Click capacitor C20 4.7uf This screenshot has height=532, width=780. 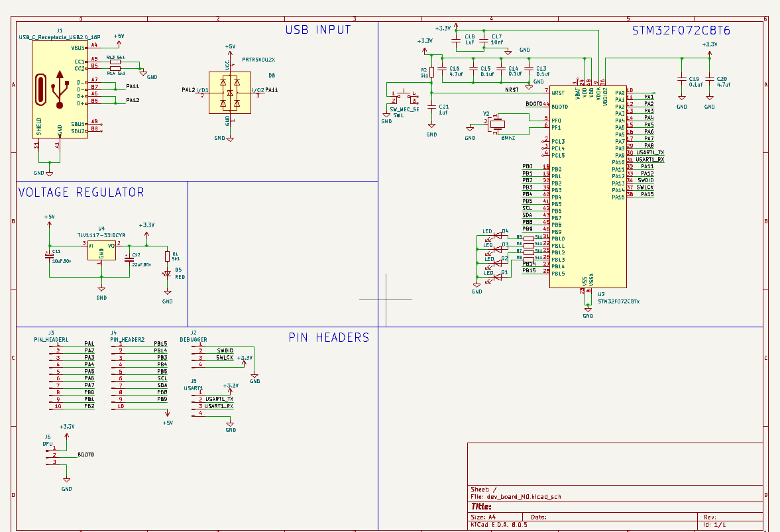(x=709, y=80)
